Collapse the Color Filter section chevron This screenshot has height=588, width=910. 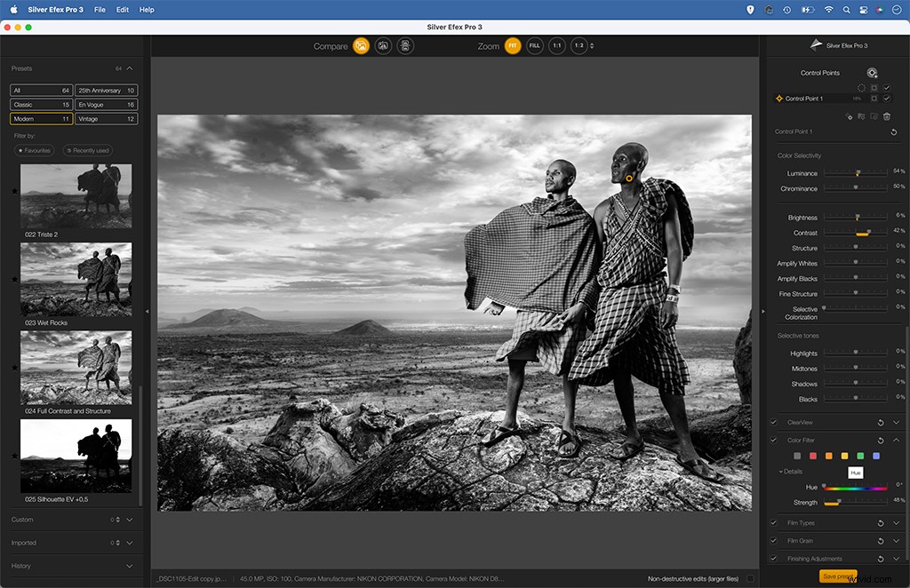(x=896, y=439)
